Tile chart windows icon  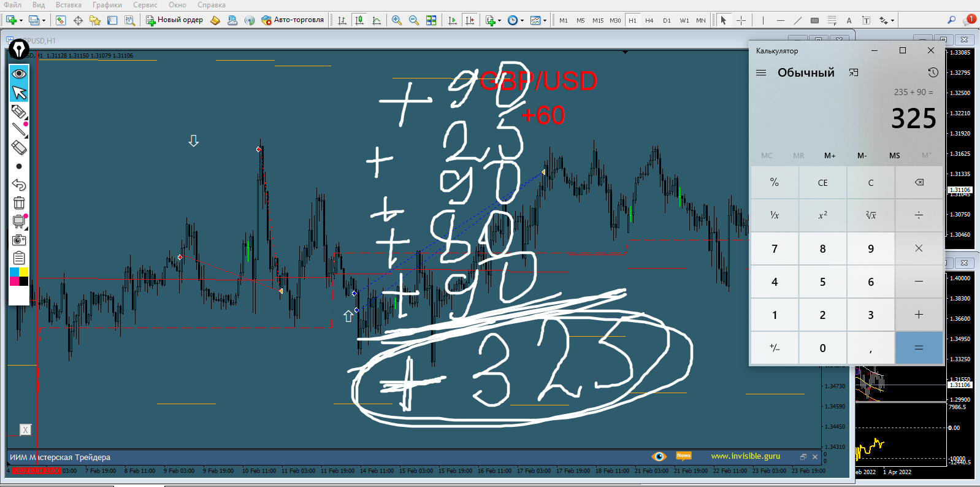click(431, 20)
